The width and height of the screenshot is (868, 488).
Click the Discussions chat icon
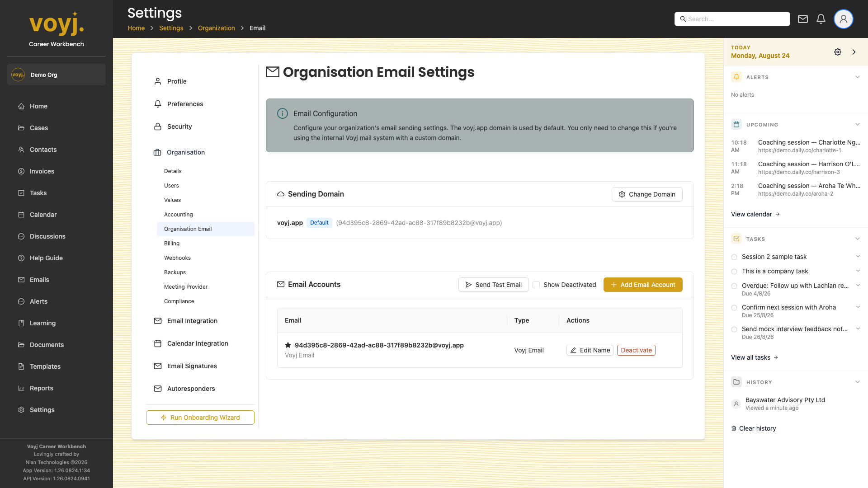tap(21, 236)
